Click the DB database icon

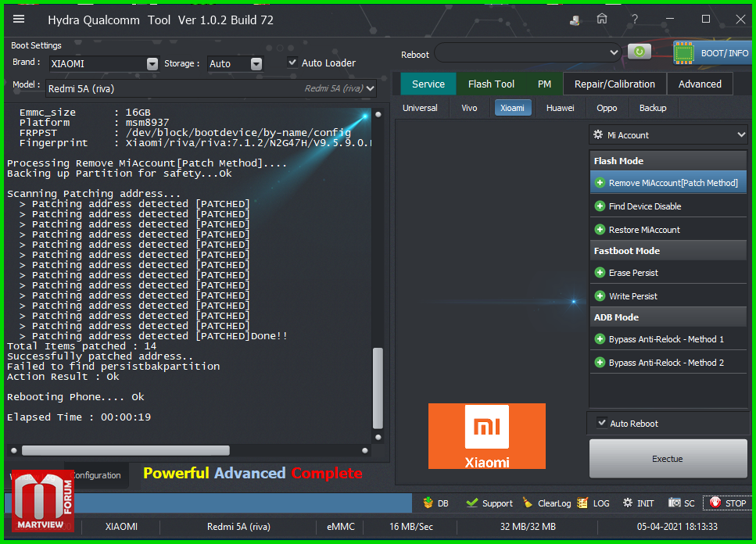coord(428,503)
